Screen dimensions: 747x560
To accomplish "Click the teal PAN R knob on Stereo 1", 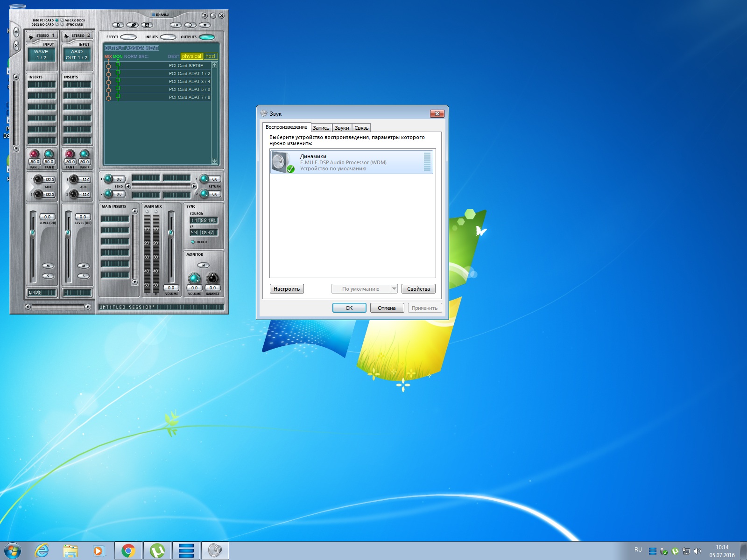I will (49, 154).
